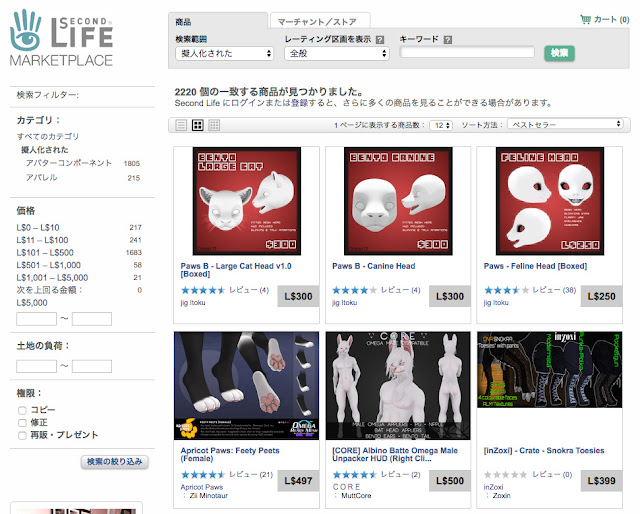This screenshot has height=514, width=640.
Task: Open help icon beside keyword label
Action: coord(448,40)
